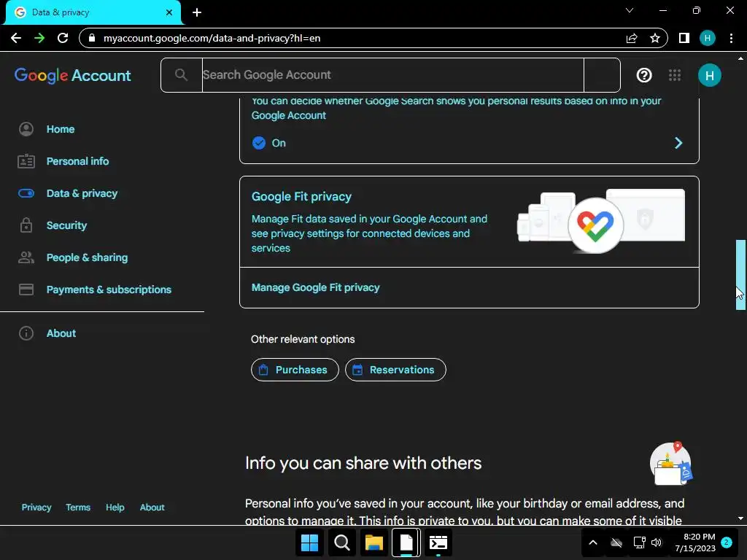The width and height of the screenshot is (747, 560).
Task: Go back in browser history
Action: pyautogui.click(x=16, y=38)
